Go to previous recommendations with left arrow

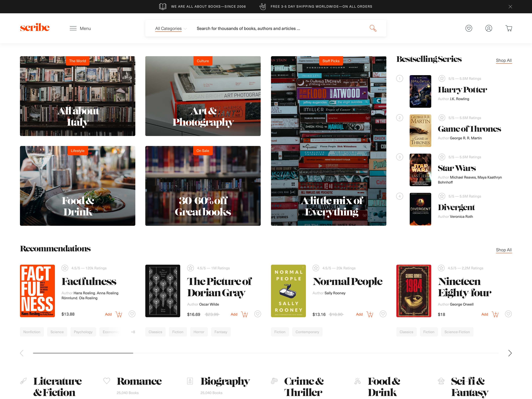22,353
